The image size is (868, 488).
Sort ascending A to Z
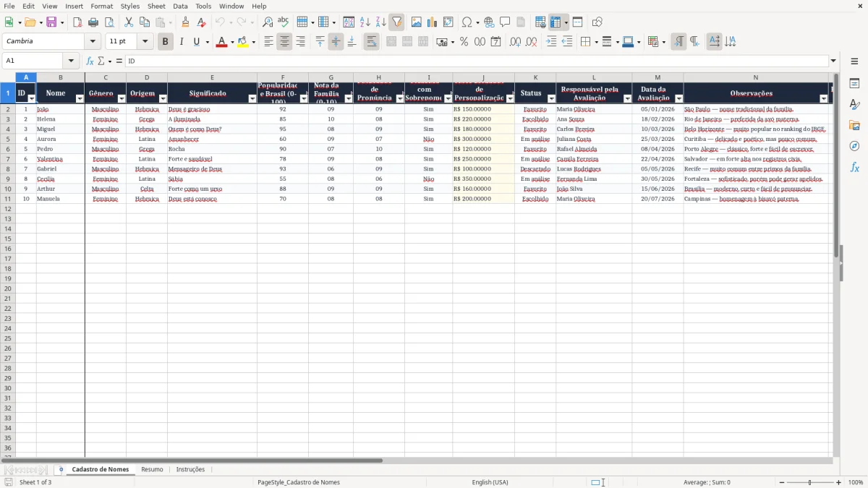pos(365,22)
